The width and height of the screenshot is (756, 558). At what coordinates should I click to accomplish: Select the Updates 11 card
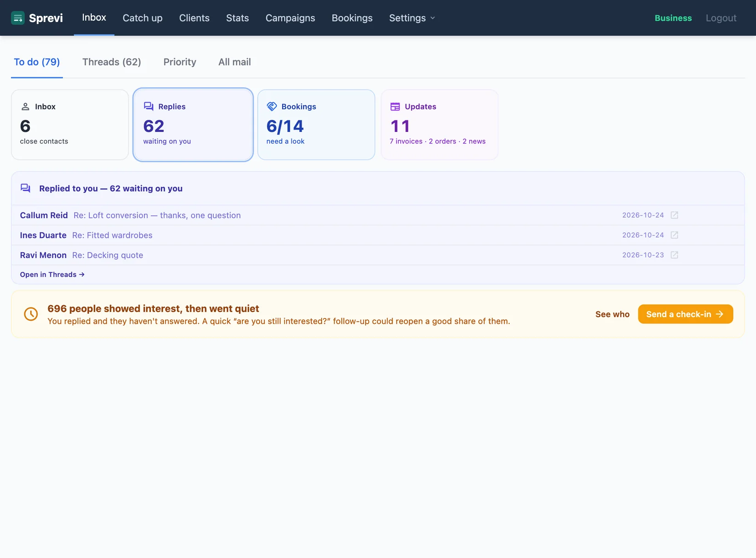click(439, 125)
